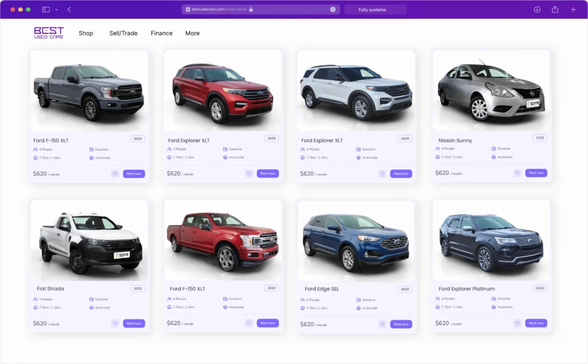Click the 2020 year badge on Fiat Strada
Image resolution: width=588 pixels, height=364 pixels.
coord(138,288)
